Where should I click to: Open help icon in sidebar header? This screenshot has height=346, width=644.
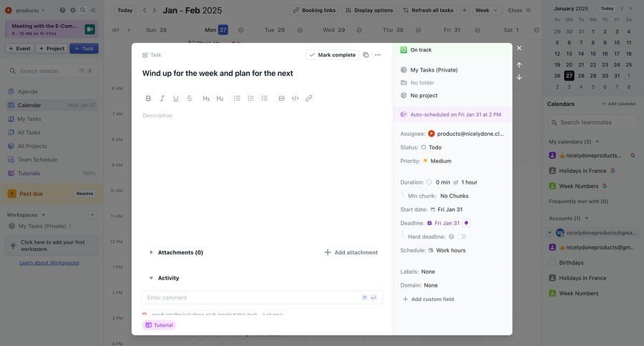62,10
